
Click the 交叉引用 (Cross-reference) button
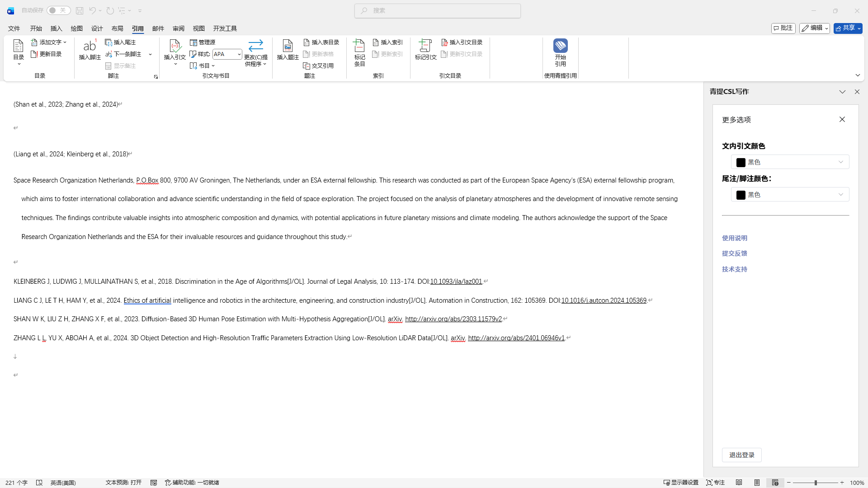point(318,66)
